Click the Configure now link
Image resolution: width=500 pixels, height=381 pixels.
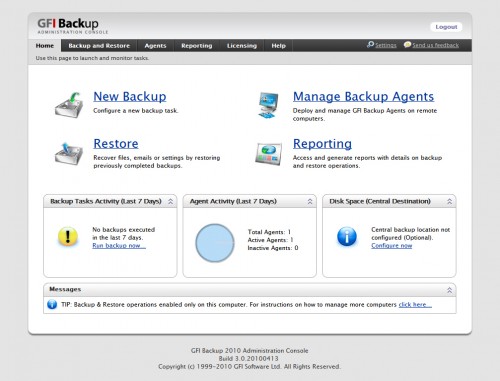[x=392, y=246]
